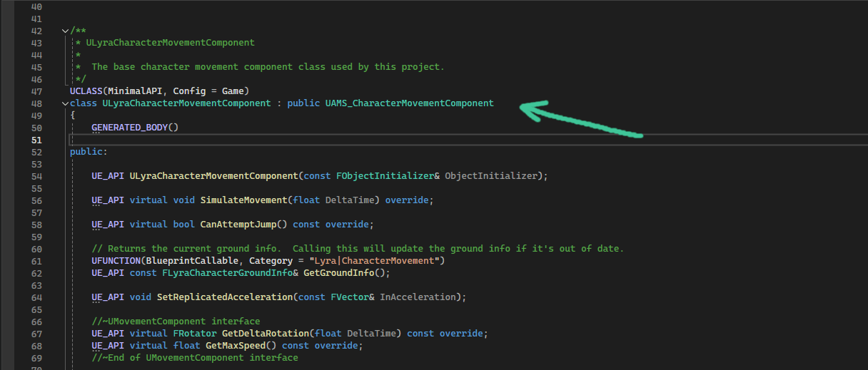This screenshot has height=370, width=868.
Task: Click override keyword on line 58
Action: [x=347, y=225]
